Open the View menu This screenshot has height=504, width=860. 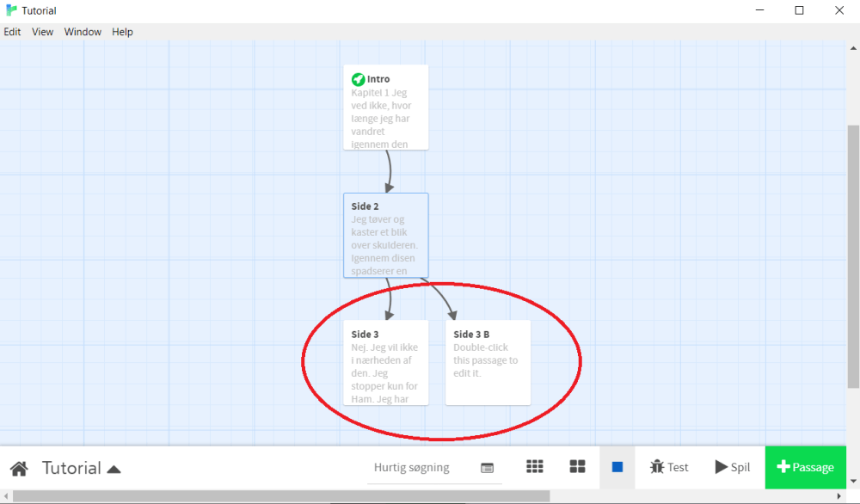coord(42,32)
